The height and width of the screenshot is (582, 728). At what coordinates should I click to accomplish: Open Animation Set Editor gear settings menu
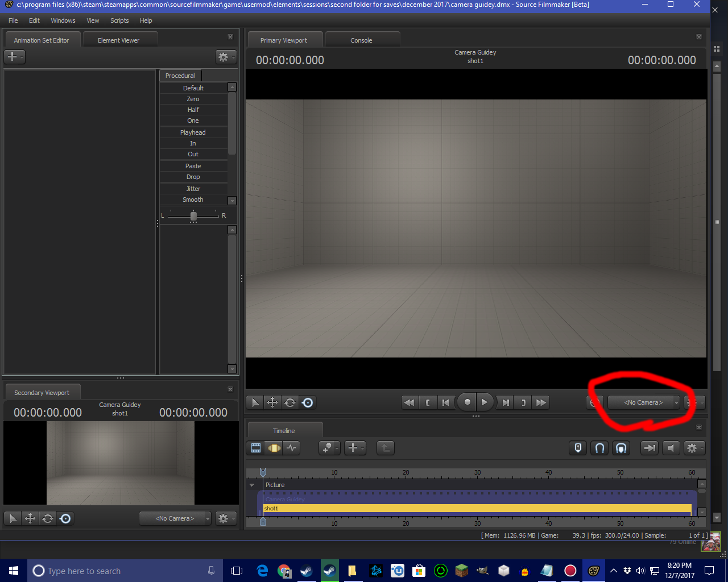pyautogui.click(x=225, y=57)
